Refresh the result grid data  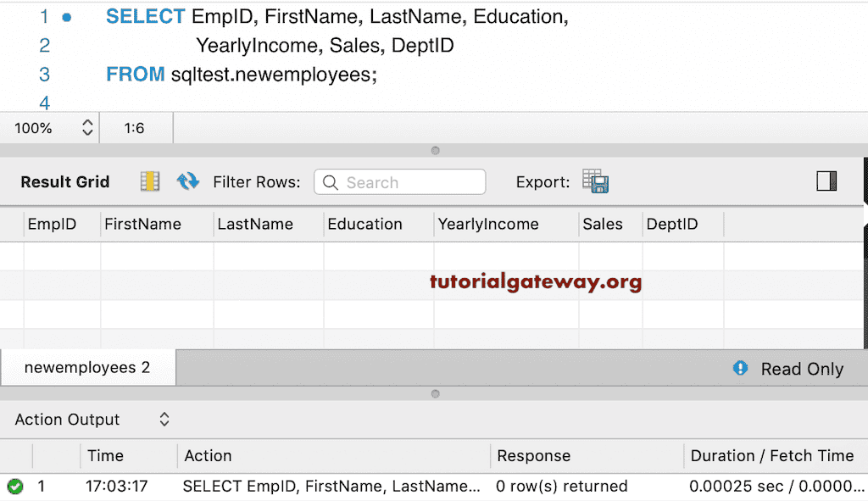(187, 181)
